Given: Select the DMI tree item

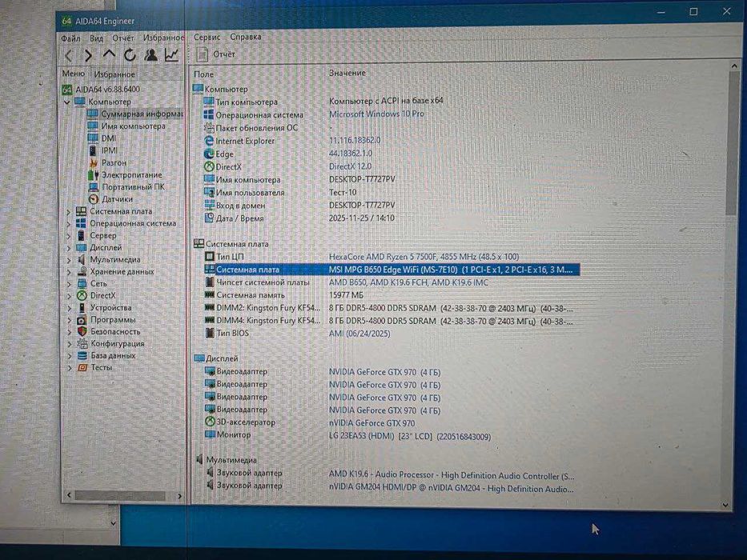Looking at the screenshot, I should point(102,138).
